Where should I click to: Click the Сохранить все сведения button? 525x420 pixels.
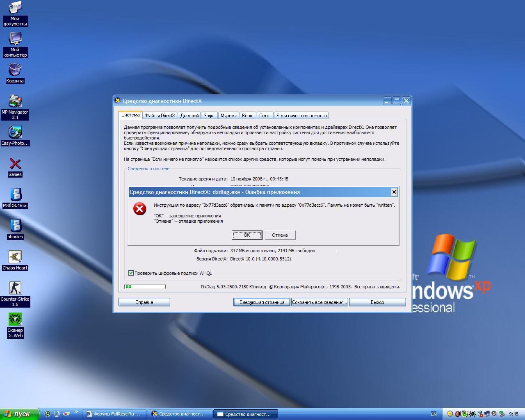click(320, 302)
